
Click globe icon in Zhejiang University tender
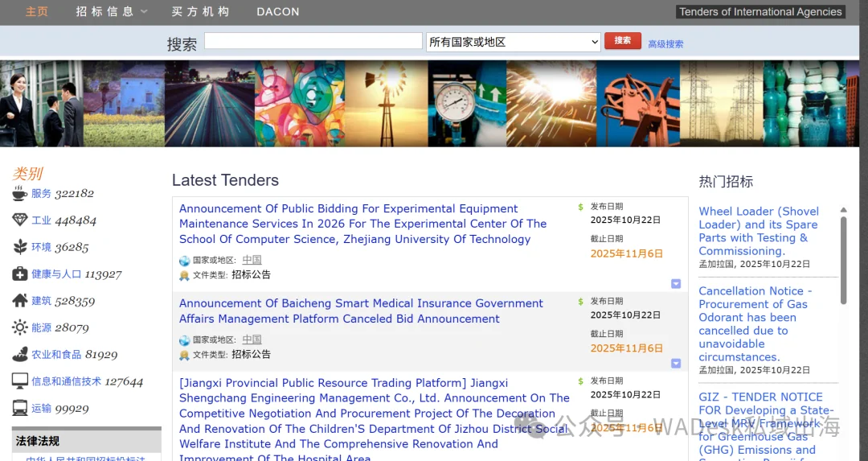click(x=184, y=261)
